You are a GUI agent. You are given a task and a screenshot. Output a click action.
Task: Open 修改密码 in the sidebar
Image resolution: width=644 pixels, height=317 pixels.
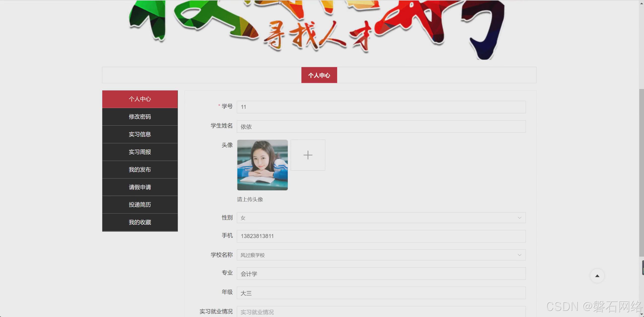click(140, 117)
